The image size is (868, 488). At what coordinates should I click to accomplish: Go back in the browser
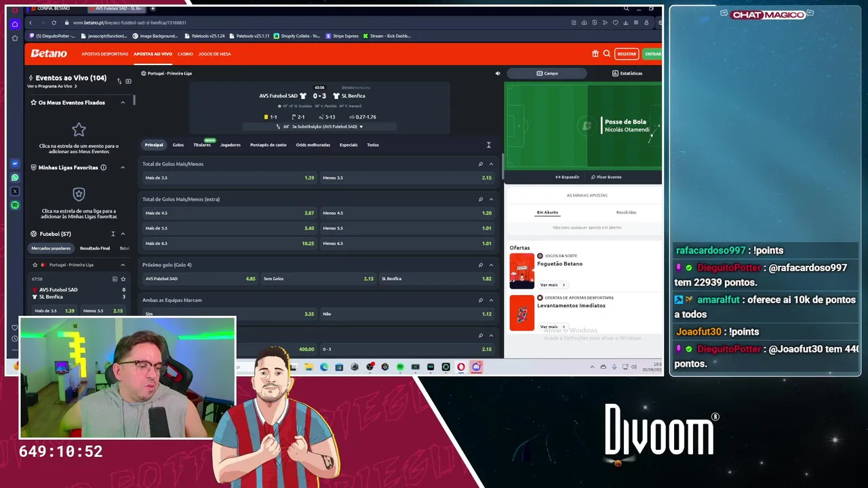pyautogui.click(x=31, y=22)
